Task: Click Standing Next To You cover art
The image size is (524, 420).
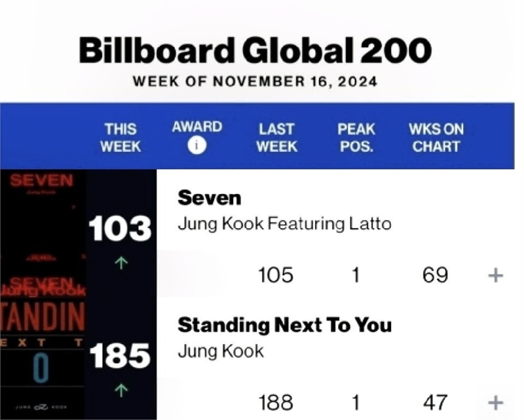Action: pos(43,358)
